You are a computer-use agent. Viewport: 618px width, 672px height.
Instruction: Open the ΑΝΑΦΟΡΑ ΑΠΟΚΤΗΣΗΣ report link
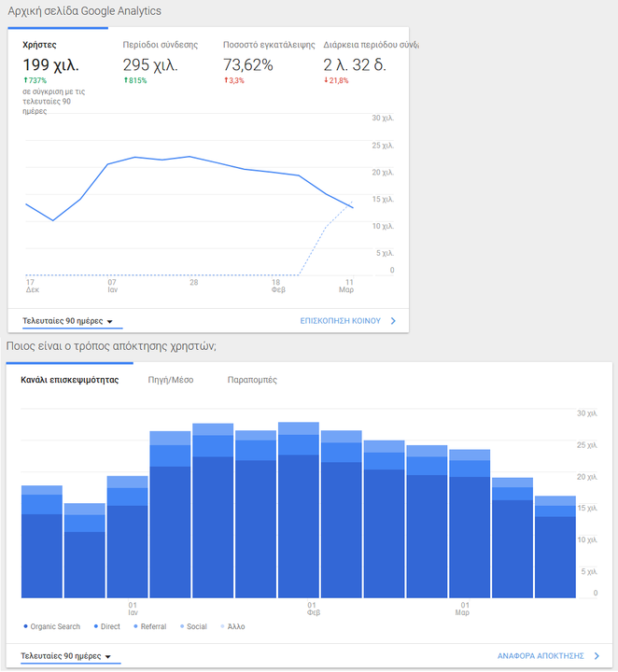click(541, 656)
